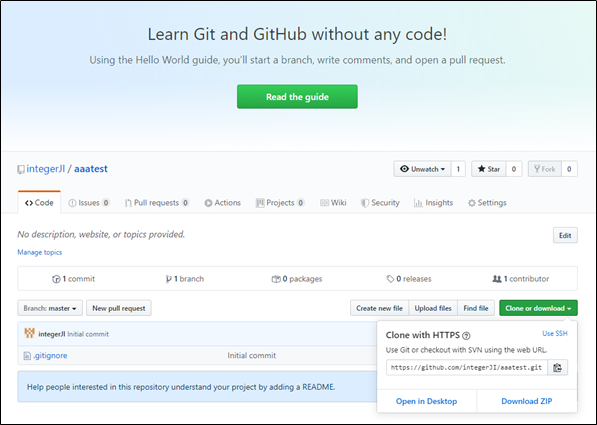Open the aaatest repository link
Screen dimensions: 597x425
91,169
